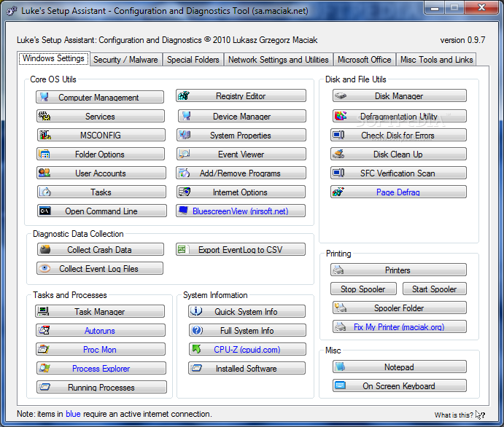Click the Process Explorer icon

click(x=44, y=368)
